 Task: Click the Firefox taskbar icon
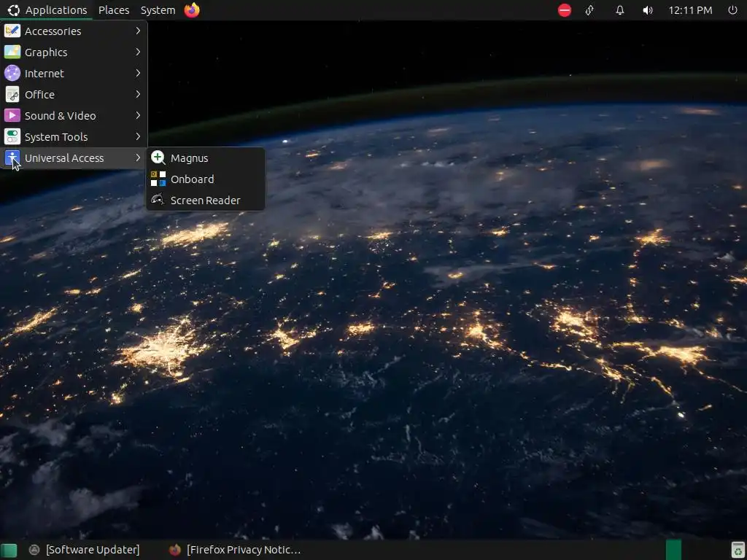point(175,550)
